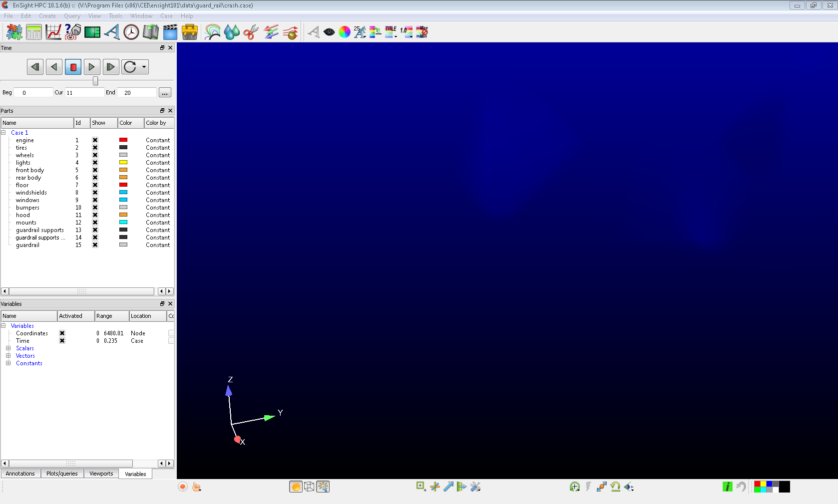
Task: Expand the Scalars tree node
Action: [8, 348]
